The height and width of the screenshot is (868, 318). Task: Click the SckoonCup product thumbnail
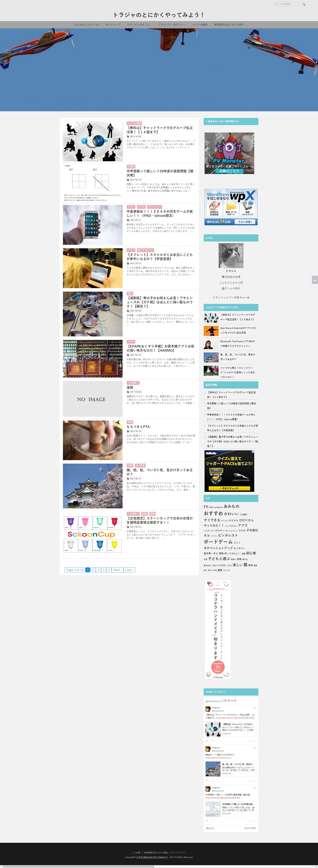pos(93,534)
